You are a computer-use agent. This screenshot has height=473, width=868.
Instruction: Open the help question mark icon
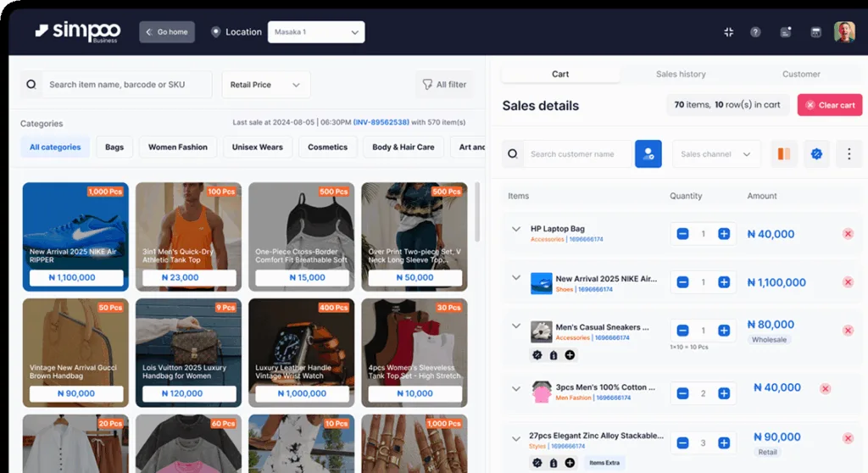(755, 32)
